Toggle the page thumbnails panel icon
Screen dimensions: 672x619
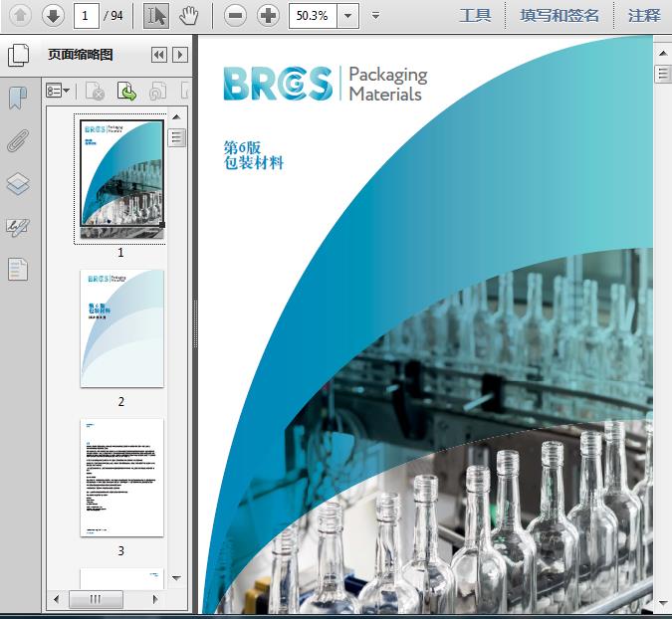click(x=19, y=55)
